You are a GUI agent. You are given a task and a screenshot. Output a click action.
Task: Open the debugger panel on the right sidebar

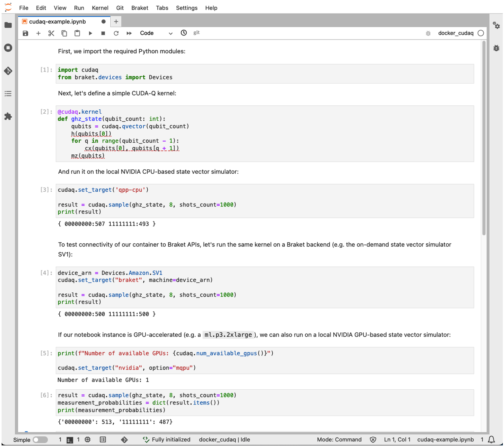point(496,48)
